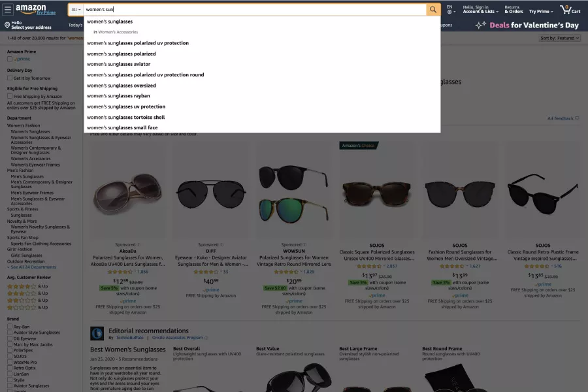Viewport: 588px width, 392px height.
Task: Open the Men's Eyewear Frames department
Action: pos(32,193)
